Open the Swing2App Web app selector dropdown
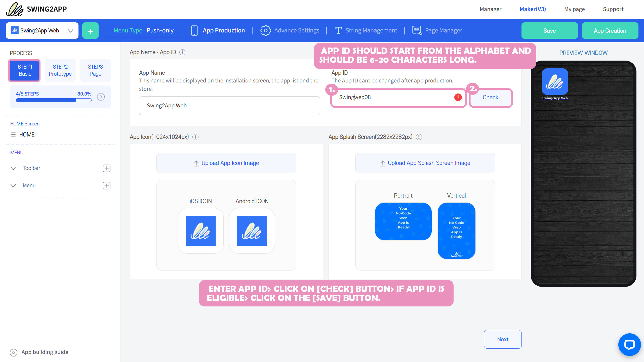Screen dimensions: 644x362 click(42, 31)
